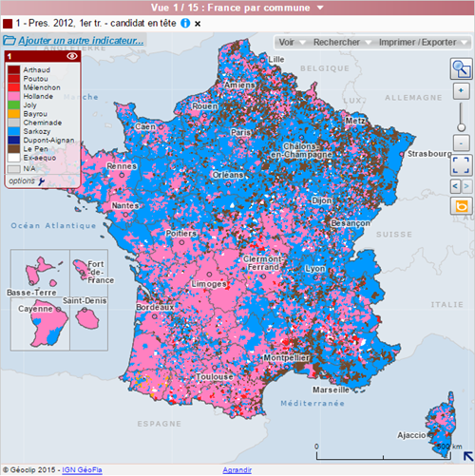Open the IGN GéoFla link

point(82,470)
